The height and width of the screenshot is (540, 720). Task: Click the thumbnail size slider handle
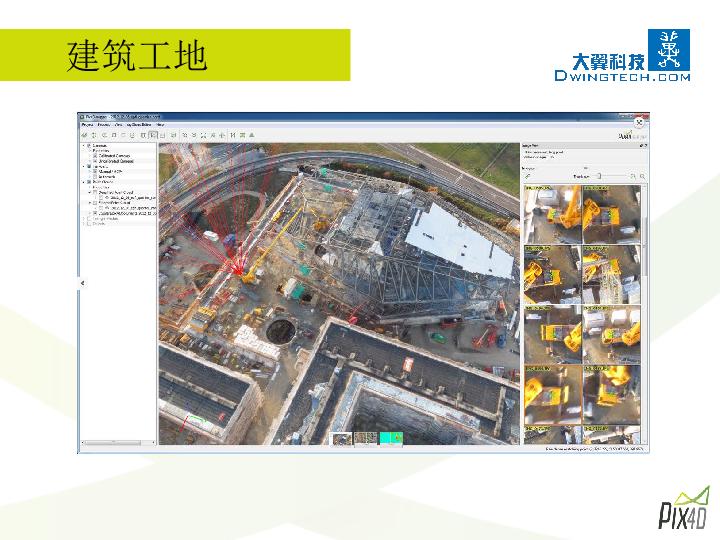[x=598, y=176]
